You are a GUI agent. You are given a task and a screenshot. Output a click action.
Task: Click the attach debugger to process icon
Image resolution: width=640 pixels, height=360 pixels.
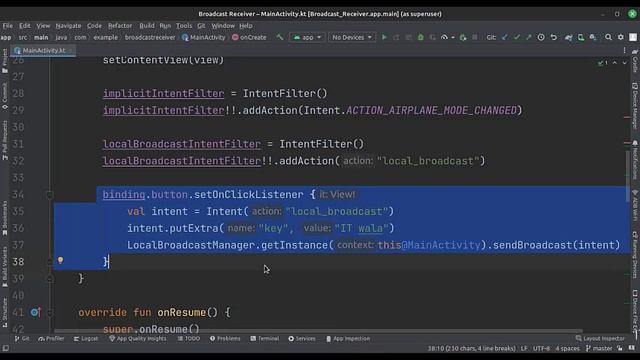(463, 37)
